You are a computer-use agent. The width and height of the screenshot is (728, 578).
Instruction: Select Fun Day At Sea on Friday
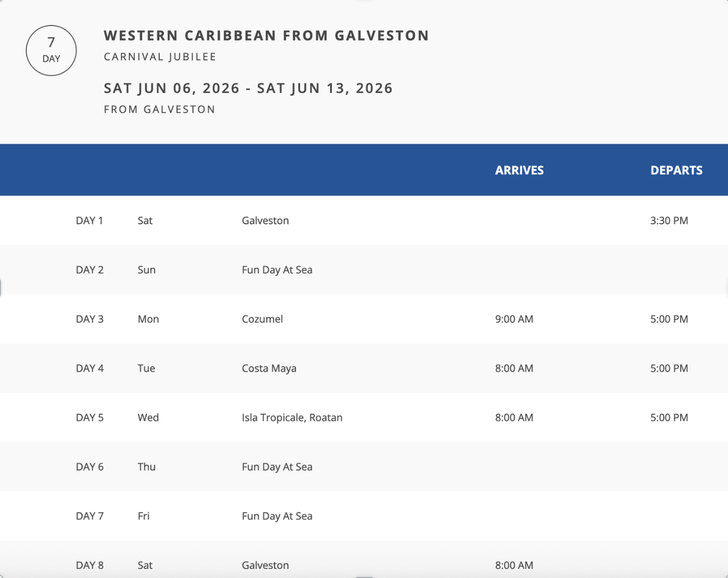tap(277, 516)
